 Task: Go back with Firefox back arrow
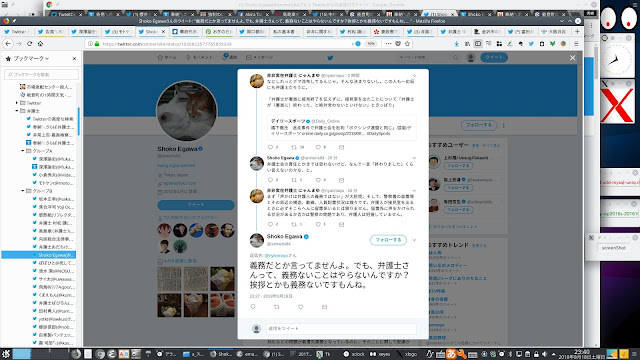tap(8, 44)
